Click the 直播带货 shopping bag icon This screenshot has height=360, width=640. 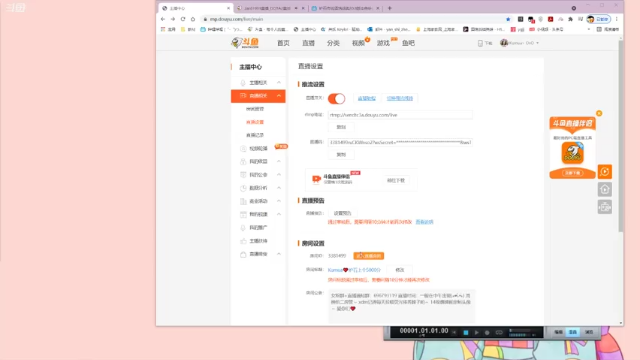[243, 254]
